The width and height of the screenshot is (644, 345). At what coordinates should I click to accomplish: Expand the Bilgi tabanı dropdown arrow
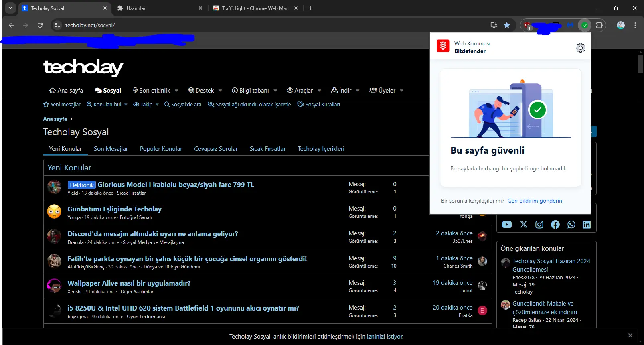[x=275, y=91]
